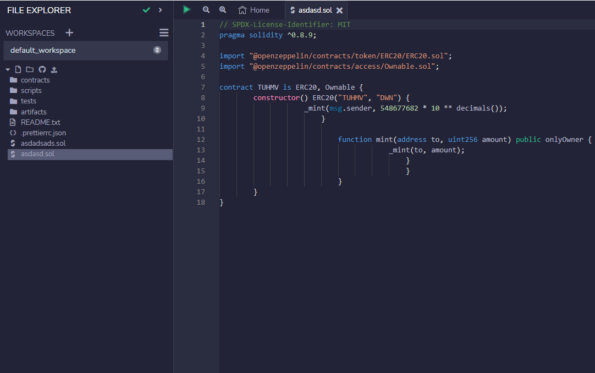Click the onlyOwner modifier text
This screenshot has height=373, width=595.
[564, 140]
